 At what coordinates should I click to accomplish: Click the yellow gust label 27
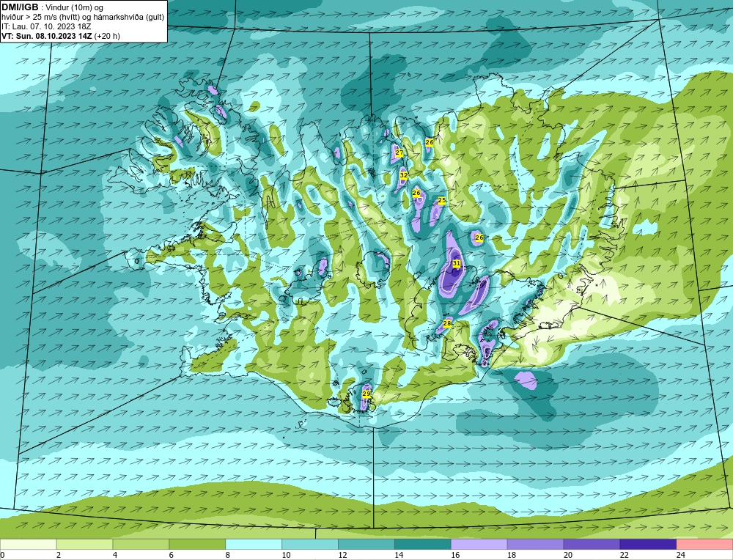399,153
